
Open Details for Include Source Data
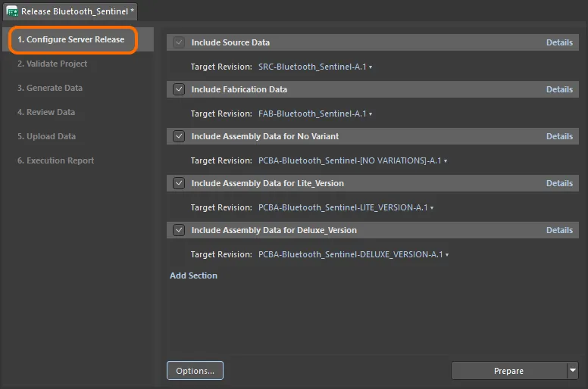pyautogui.click(x=559, y=42)
